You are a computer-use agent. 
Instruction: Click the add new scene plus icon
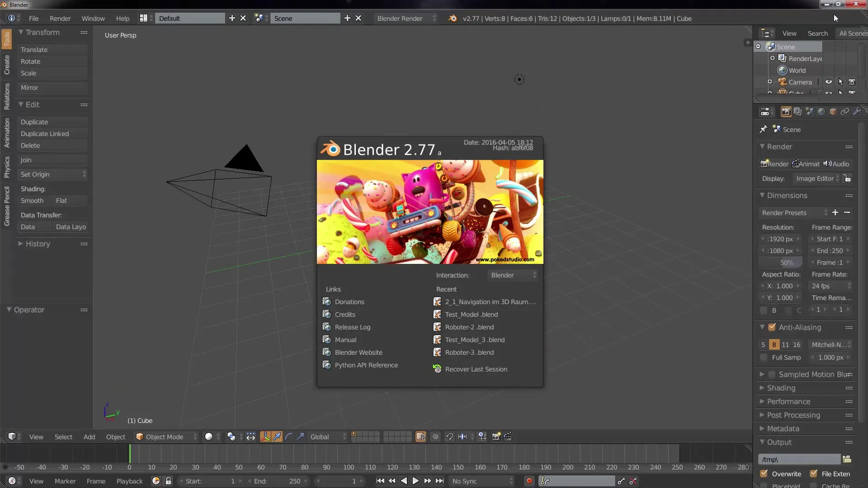tap(347, 18)
